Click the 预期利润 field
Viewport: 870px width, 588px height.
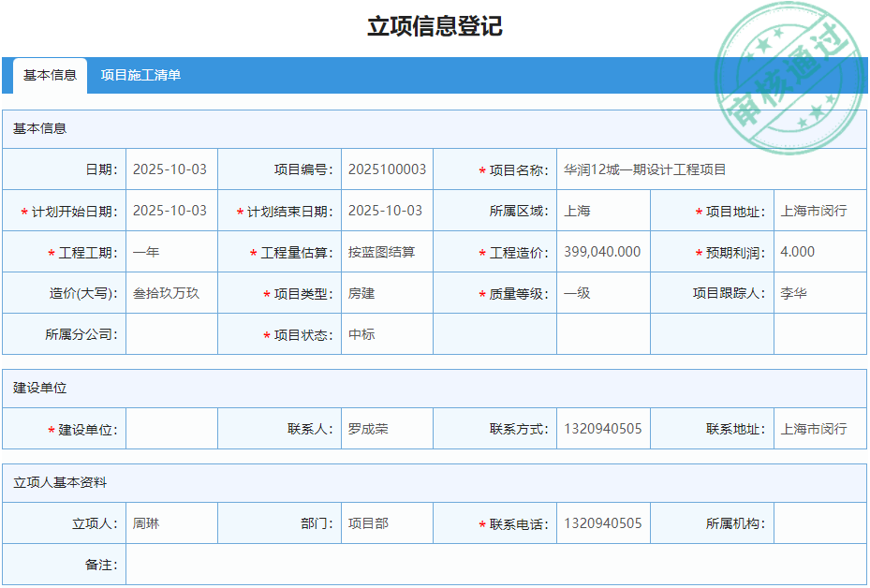click(x=819, y=252)
